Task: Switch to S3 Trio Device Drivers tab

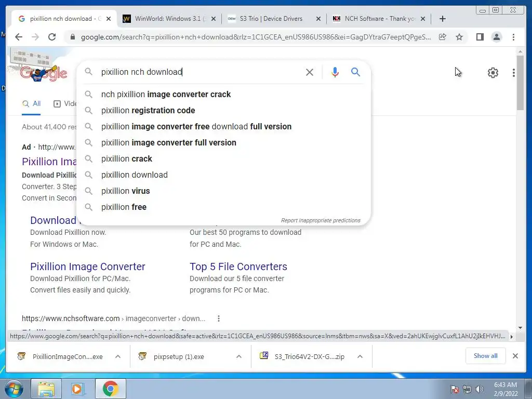Action: tap(274, 19)
